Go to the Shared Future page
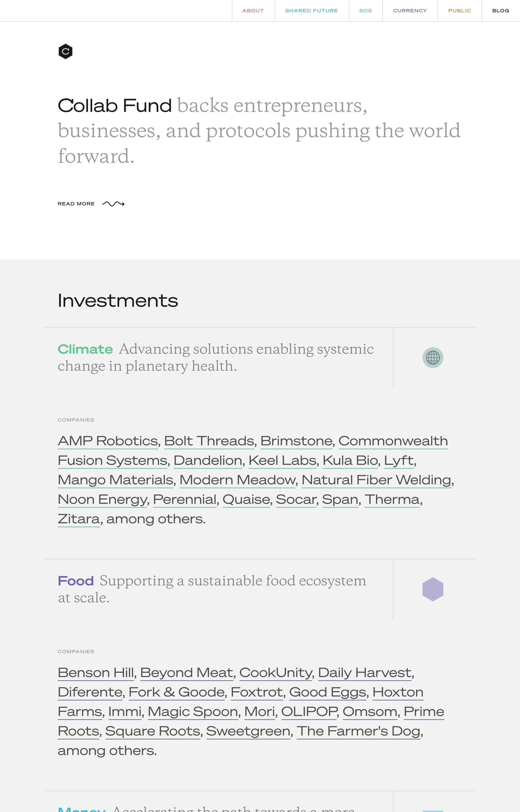The height and width of the screenshot is (812, 520). [311, 11]
